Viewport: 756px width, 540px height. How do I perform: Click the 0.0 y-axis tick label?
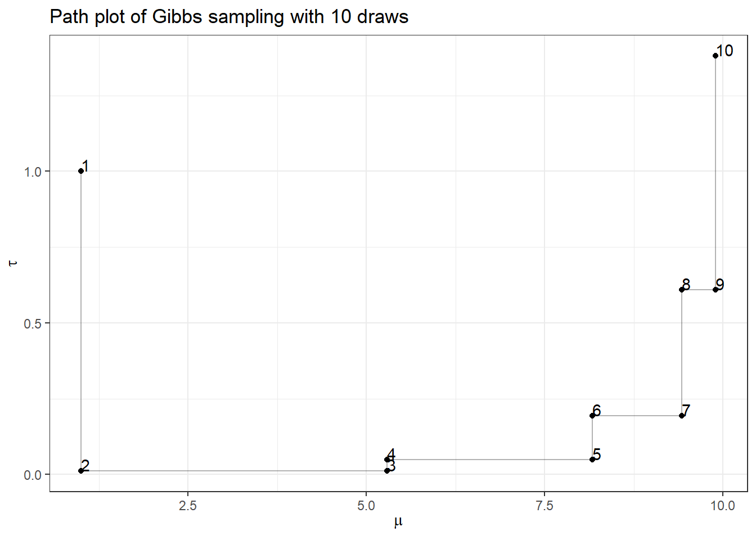point(33,475)
